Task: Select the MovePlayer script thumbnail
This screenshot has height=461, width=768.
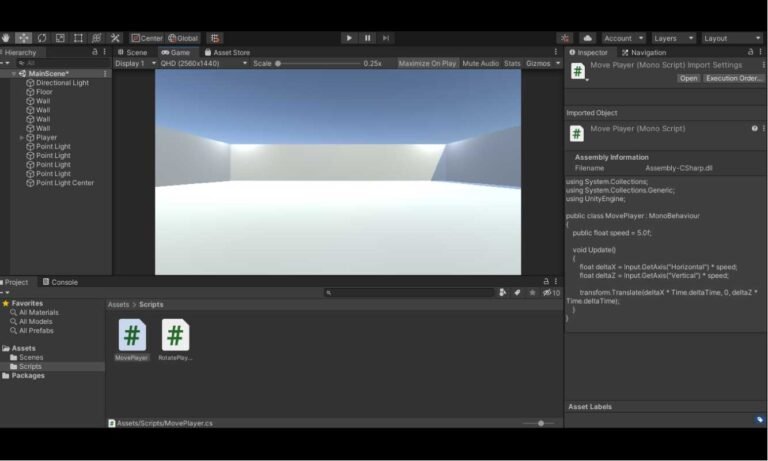Action: tap(132, 335)
